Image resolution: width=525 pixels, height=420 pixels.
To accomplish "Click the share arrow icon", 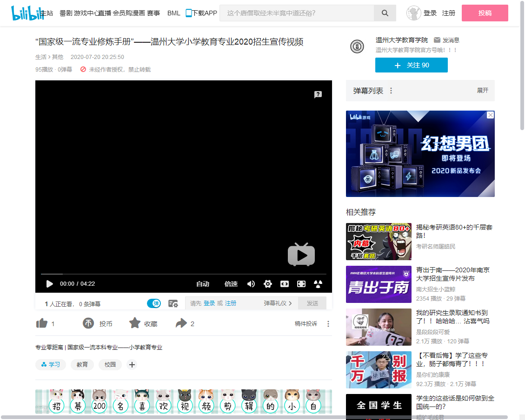I will coord(181,323).
